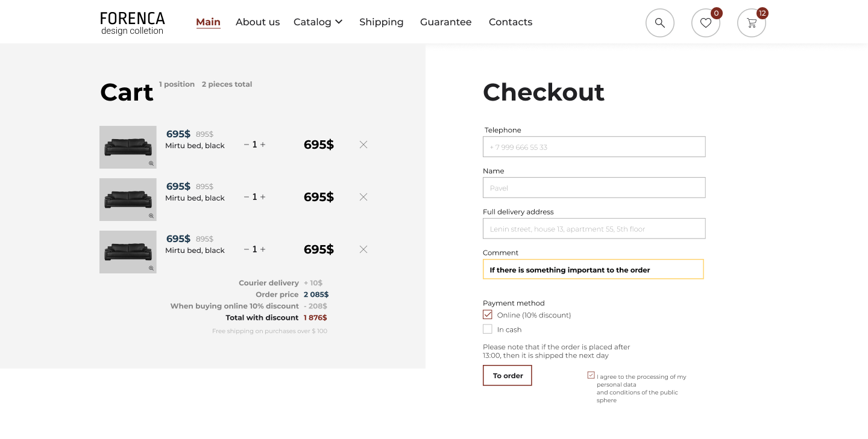Open the search magnifier icon in header
868x439 pixels.
pos(659,23)
